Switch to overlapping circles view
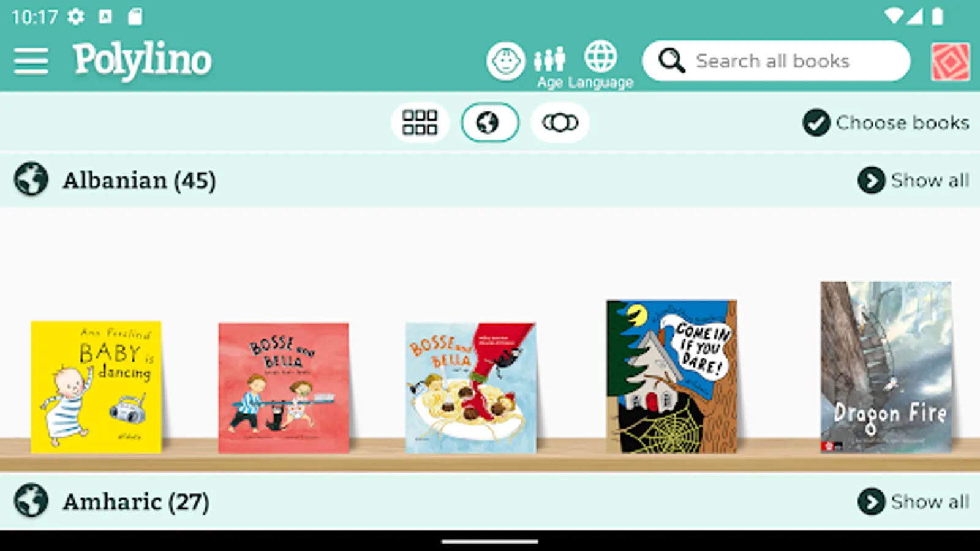Viewport: 980px width, 551px height. (x=560, y=122)
